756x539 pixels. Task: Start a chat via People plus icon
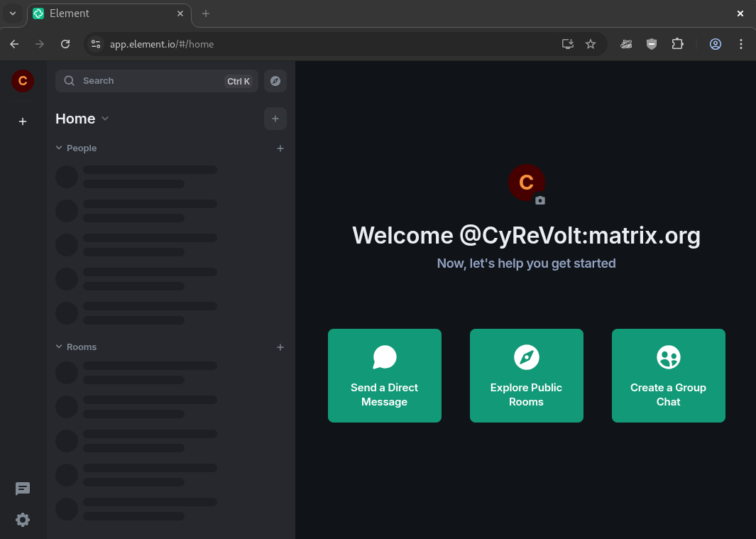click(x=280, y=148)
